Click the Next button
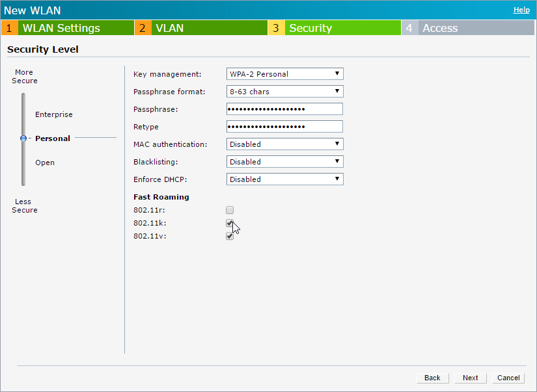This screenshot has width=537, height=392. coord(470,378)
